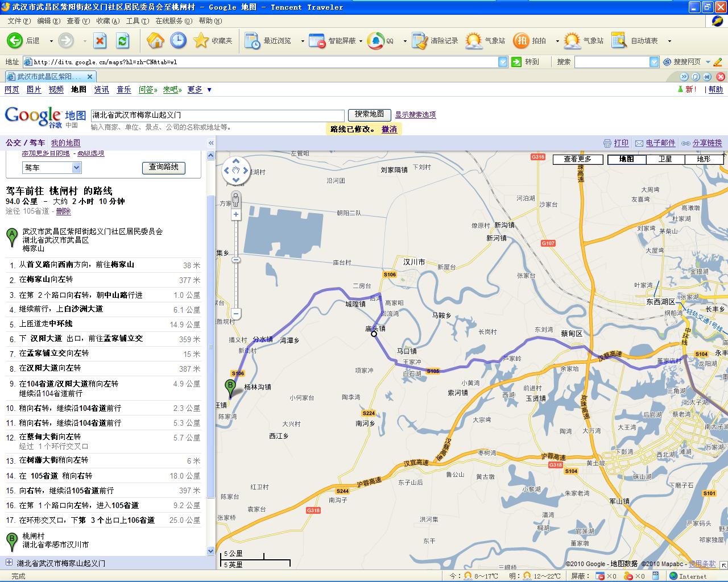The height and width of the screenshot is (582, 728).
Task: Open the 帮助 help link
Action: pyautogui.click(x=716, y=89)
